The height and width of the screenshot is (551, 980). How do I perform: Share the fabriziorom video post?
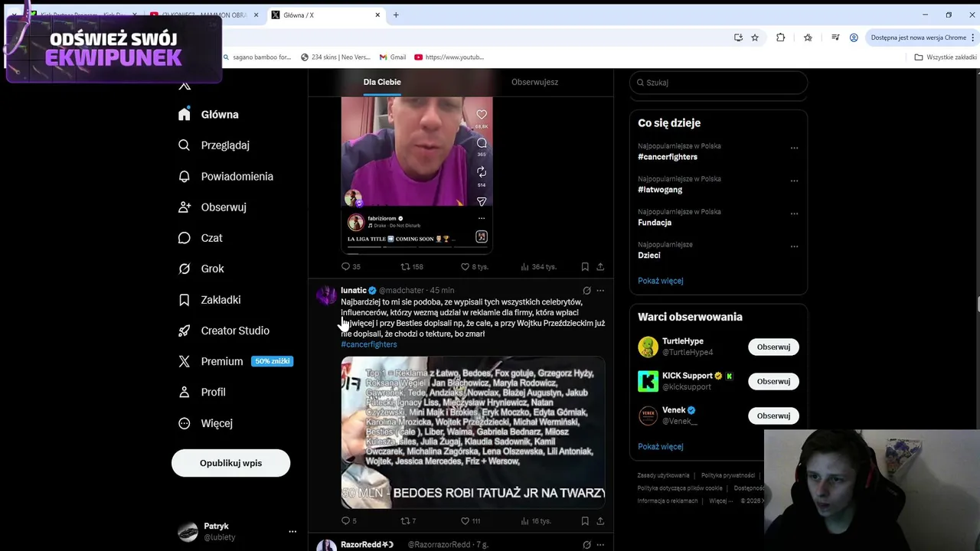coord(600,266)
